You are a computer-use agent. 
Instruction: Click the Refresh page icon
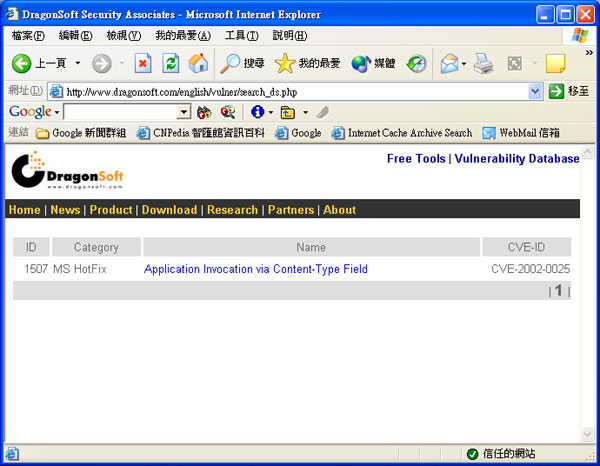[171, 63]
